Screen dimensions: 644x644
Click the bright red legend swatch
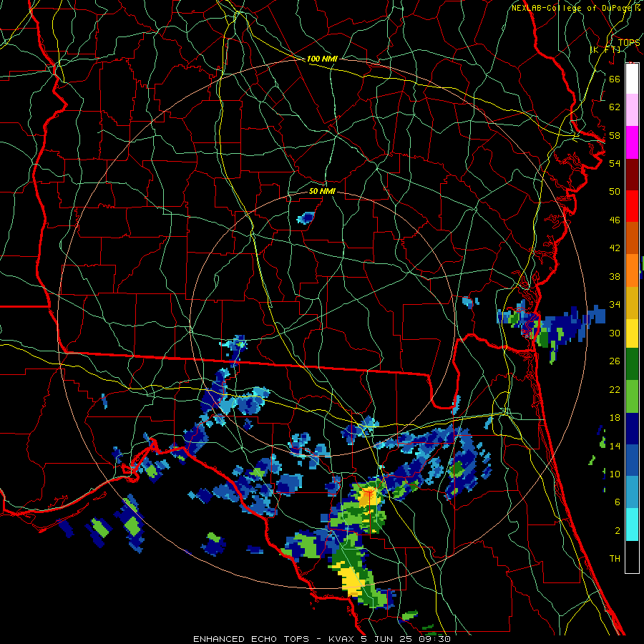632,207
